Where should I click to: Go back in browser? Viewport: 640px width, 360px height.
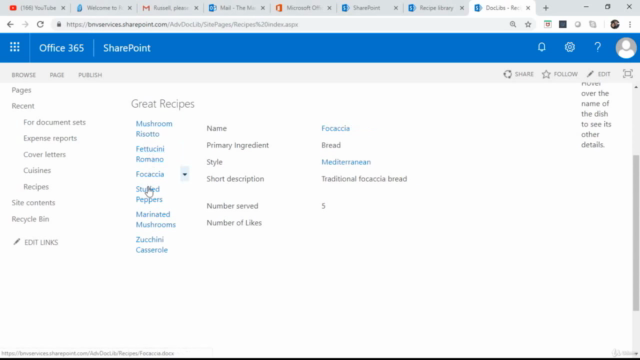(x=10, y=24)
